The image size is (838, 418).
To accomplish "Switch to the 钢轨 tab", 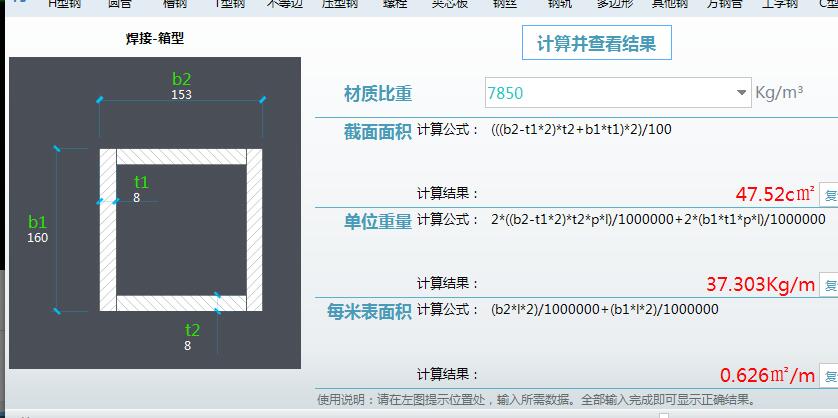I will click(560, 4).
